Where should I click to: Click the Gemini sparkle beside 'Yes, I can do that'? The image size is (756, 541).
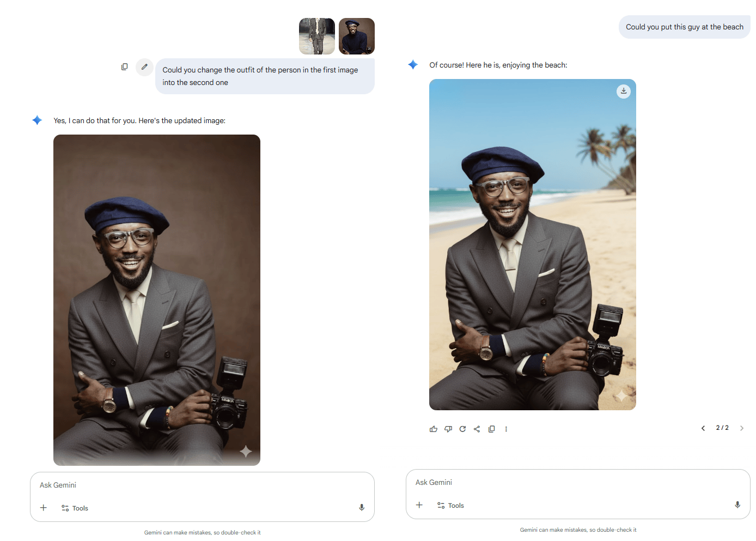pos(37,120)
